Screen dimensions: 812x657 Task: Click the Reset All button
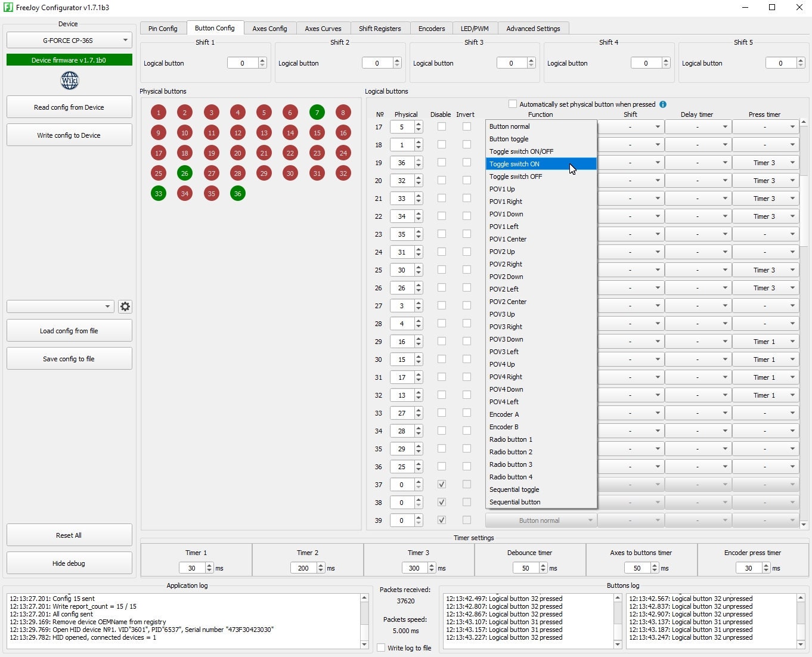(x=69, y=535)
